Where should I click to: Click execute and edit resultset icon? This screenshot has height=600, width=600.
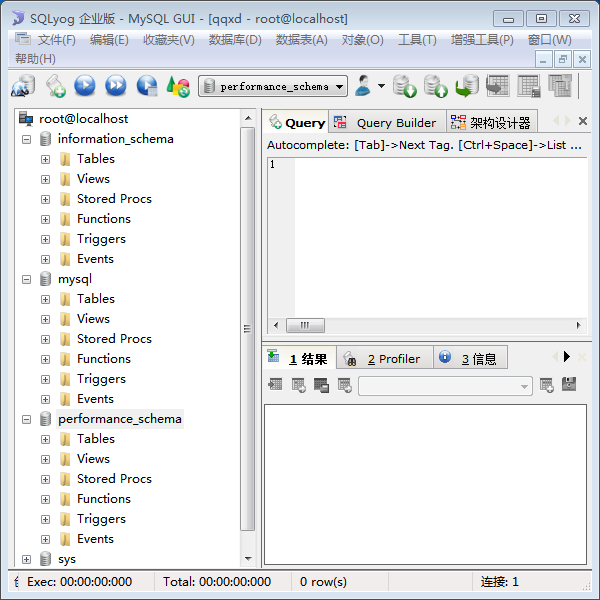click(x=147, y=86)
